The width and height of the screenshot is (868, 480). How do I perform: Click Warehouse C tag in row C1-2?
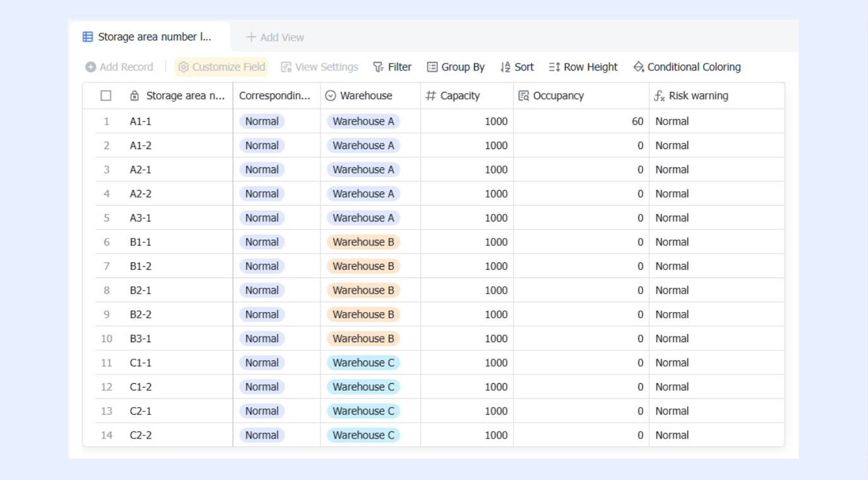(x=363, y=387)
